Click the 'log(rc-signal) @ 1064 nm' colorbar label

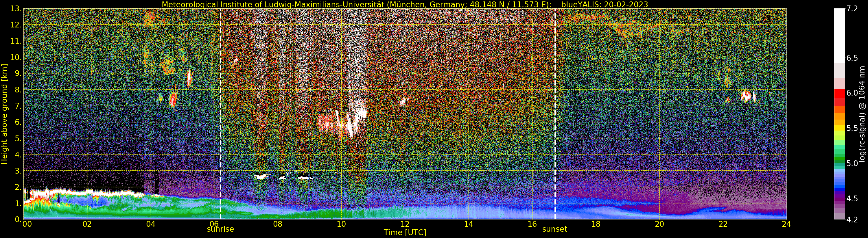[862, 114]
